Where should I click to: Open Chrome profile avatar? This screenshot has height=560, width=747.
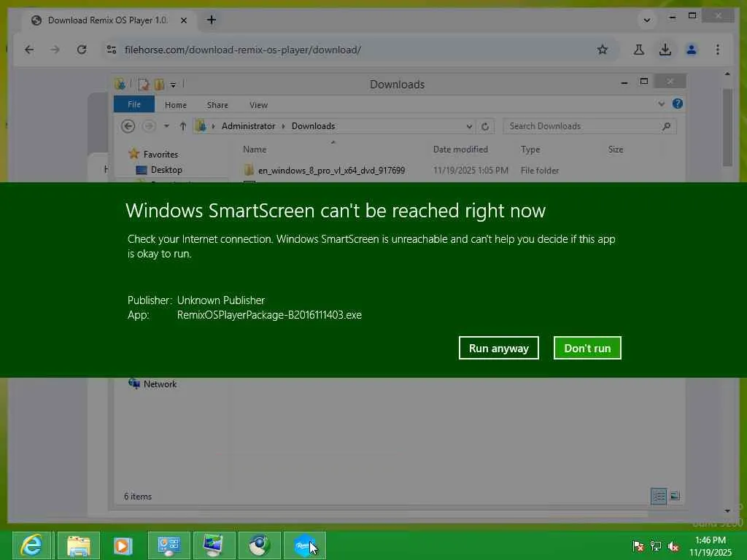(x=692, y=50)
